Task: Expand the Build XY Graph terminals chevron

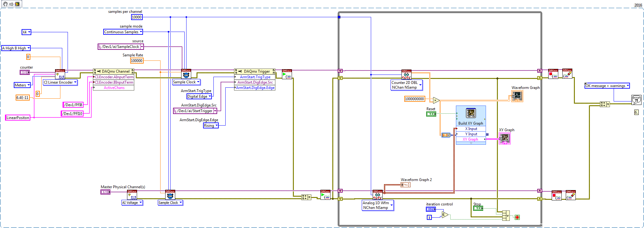Action: [471, 143]
